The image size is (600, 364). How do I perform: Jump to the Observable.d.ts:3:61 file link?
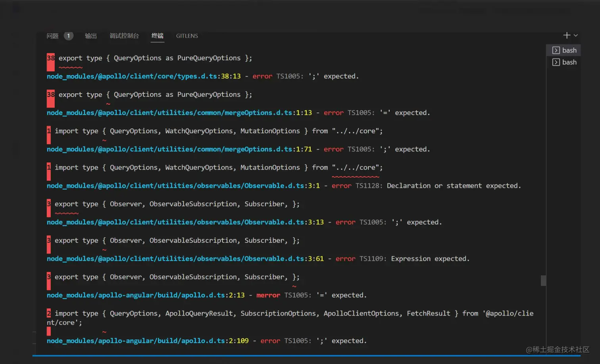[x=185, y=259]
